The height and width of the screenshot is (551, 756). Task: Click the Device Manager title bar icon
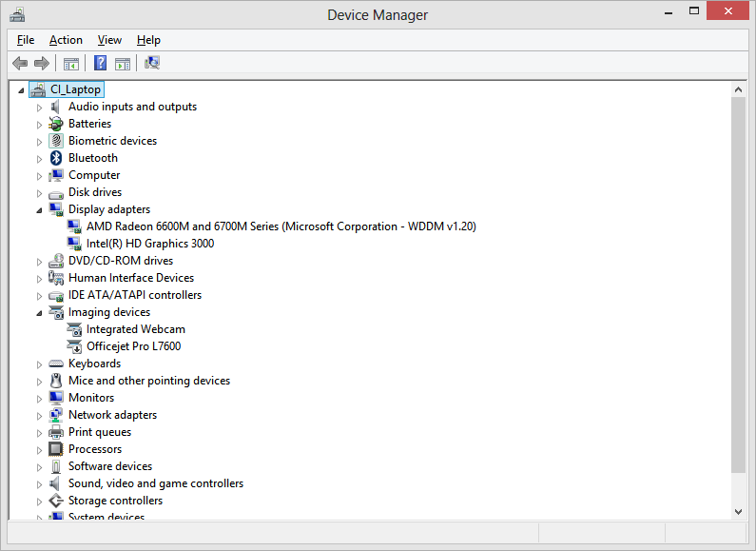(17, 15)
